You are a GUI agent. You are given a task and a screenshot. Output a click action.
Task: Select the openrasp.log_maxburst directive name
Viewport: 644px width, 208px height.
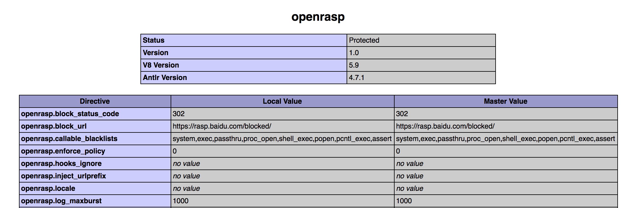(61, 201)
